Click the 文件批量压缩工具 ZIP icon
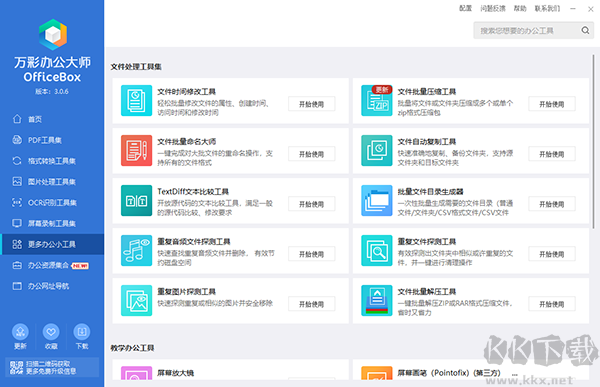The image size is (600, 387). tap(377, 101)
